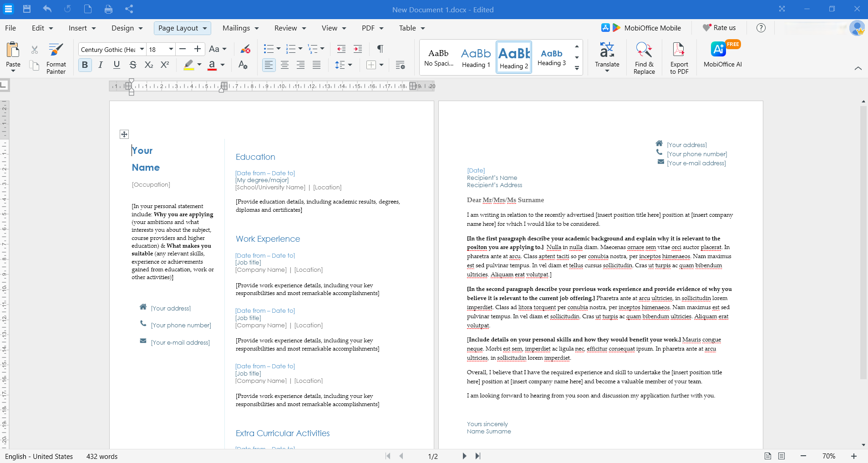Image resolution: width=868 pixels, height=463 pixels.
Task: Increase font size with plus button
Action: [198, 49]
